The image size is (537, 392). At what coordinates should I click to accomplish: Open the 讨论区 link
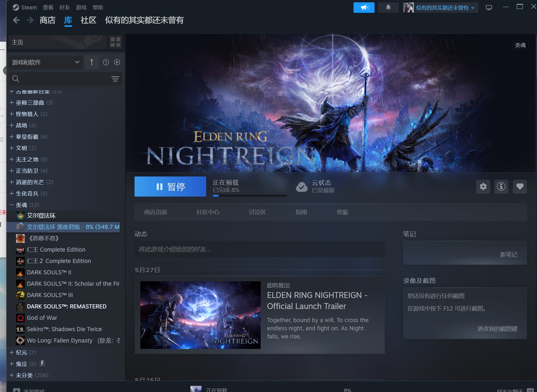click(x=257, y=212)
